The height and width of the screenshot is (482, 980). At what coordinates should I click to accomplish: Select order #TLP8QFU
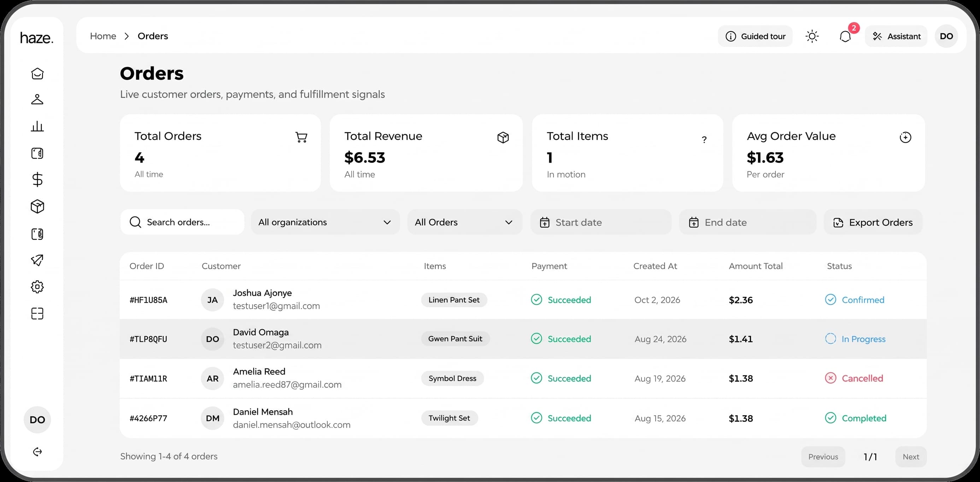(148, 339)
